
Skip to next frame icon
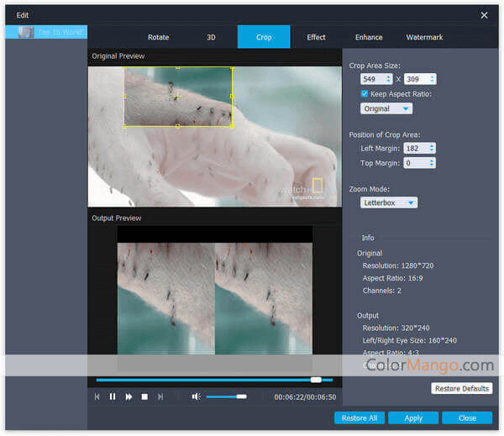(160, 397)
